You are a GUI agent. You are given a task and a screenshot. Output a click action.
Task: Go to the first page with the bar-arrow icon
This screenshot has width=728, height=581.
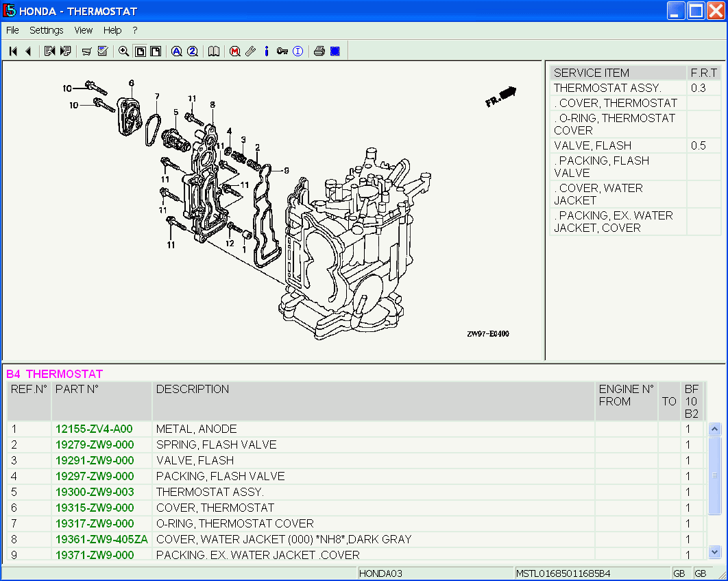[14, 51]
